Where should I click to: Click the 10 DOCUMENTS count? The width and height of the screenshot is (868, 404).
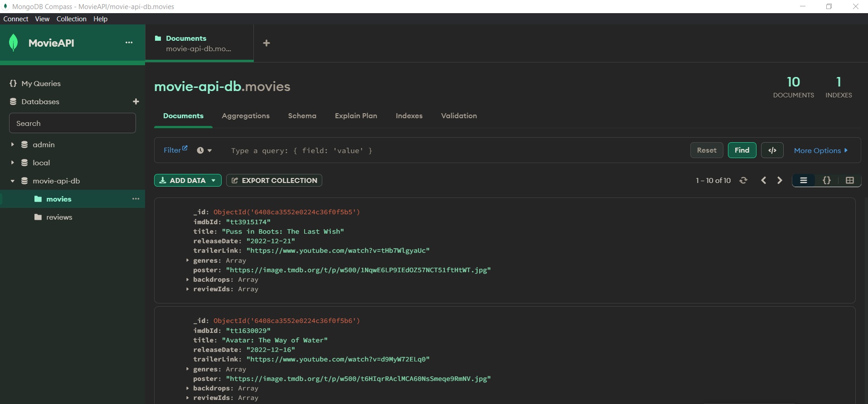pos(793,87)
